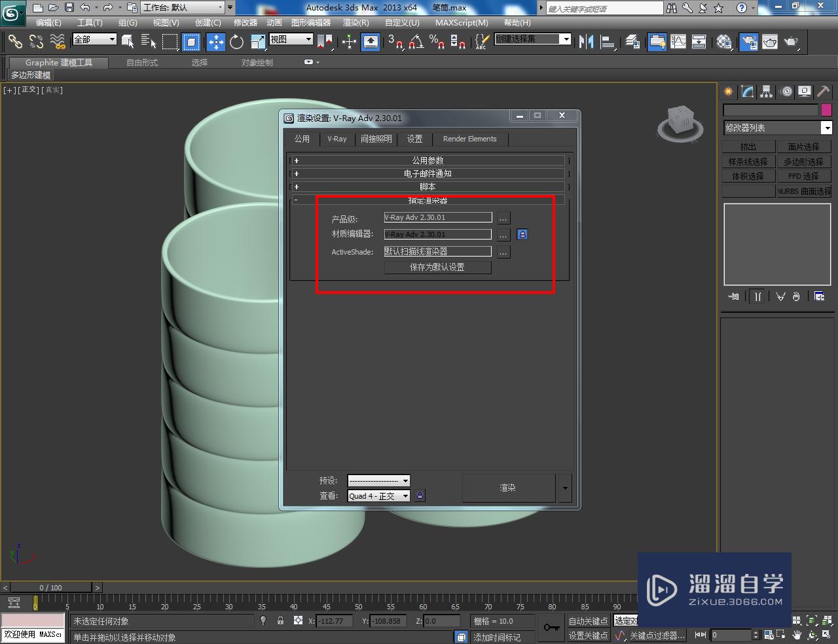The width and height of the screenshot is (838, 644).
Task: Open the Create command panel tab
Action: [x=729, y=92]
